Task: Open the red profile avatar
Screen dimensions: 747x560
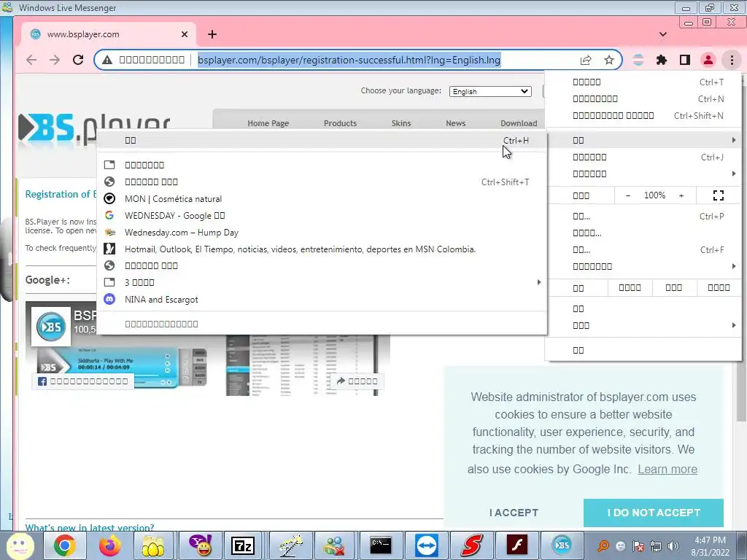Action: (708, 60)
